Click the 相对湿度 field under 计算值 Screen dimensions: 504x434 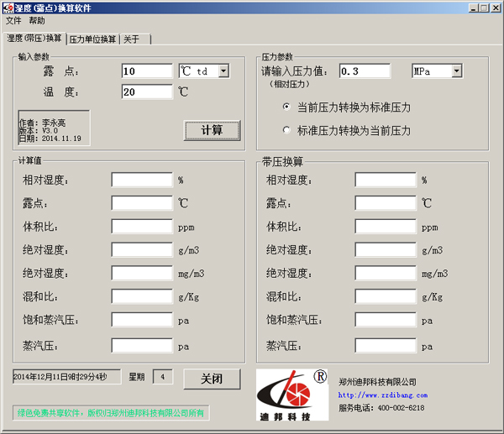coord(142,180)
